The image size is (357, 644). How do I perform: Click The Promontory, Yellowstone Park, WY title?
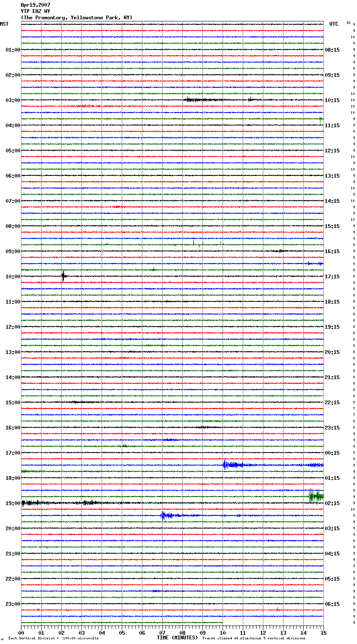click(76, 18)
